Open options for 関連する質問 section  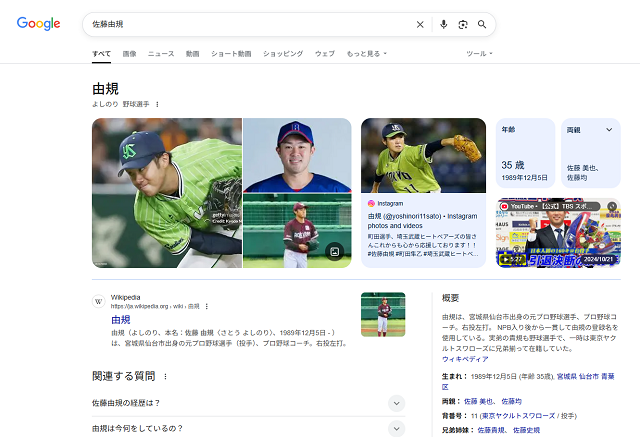(x=165, y=377)
